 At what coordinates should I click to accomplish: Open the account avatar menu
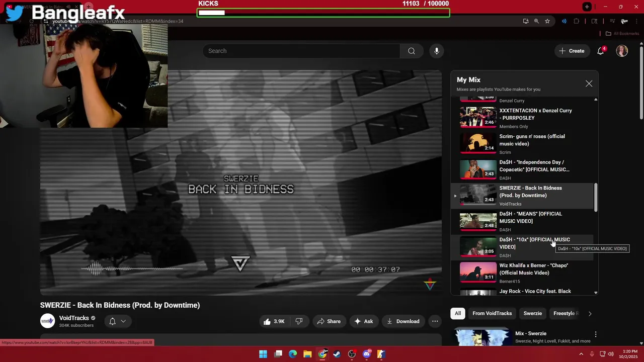click(622, 51)
